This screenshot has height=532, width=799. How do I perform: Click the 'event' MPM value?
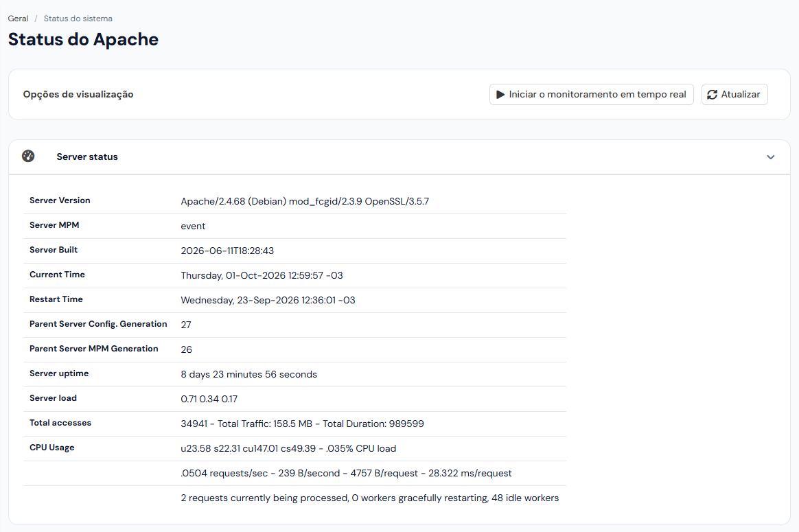click(x=193, y=227)
